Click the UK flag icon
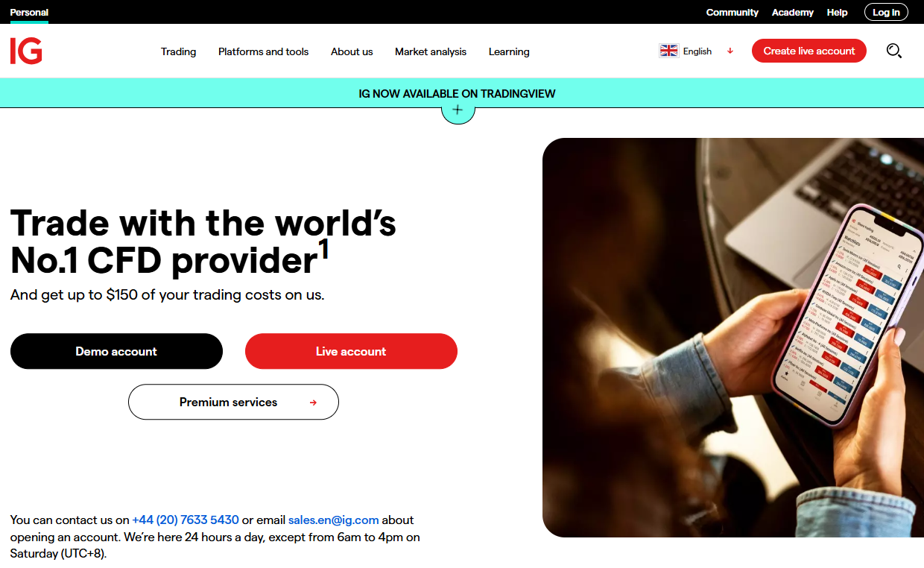This screenshot has height=568, width=924. [668, 51]
